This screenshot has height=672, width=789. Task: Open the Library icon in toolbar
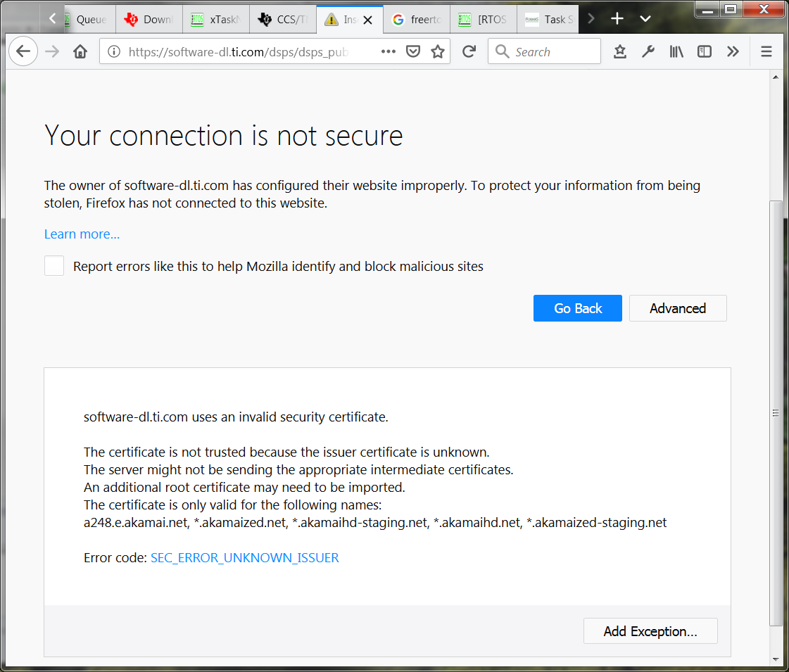click(x=676, y=51)
